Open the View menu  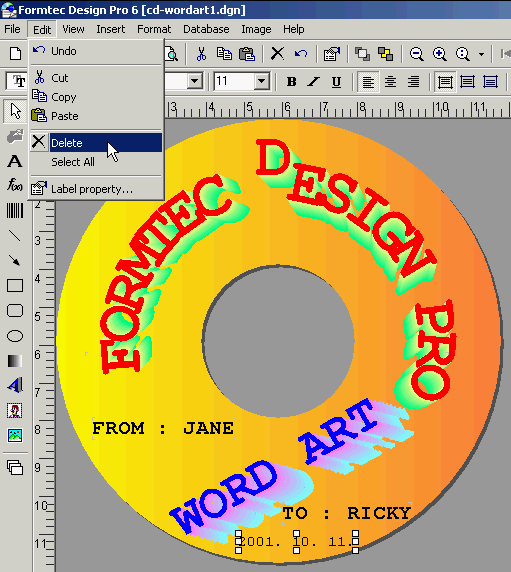tap(73, 29)
